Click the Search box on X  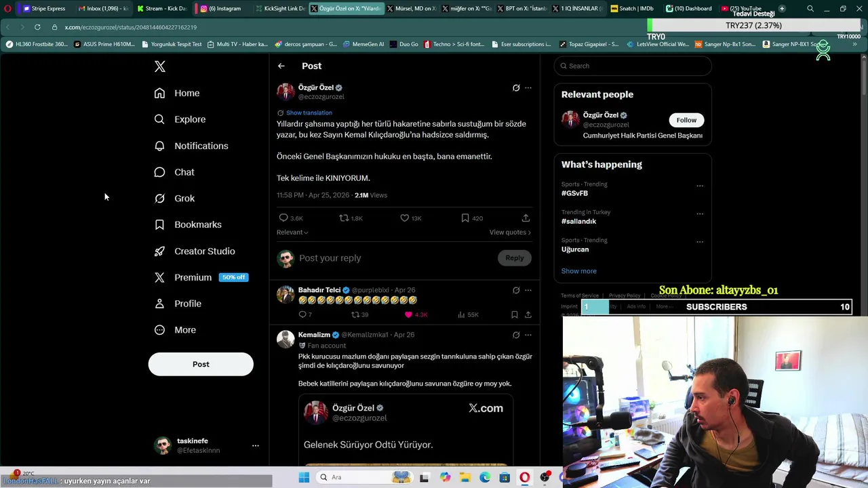click(x=633, y=66)
